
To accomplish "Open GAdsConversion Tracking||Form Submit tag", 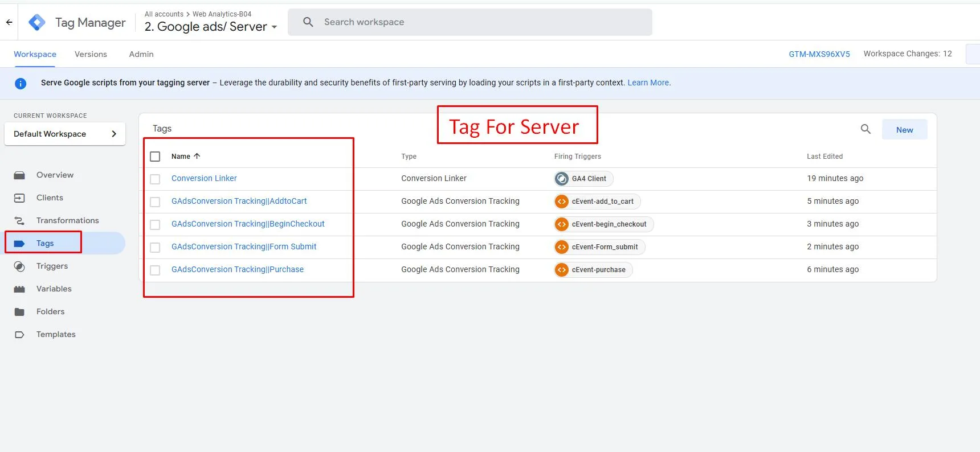I will point(244,246).
